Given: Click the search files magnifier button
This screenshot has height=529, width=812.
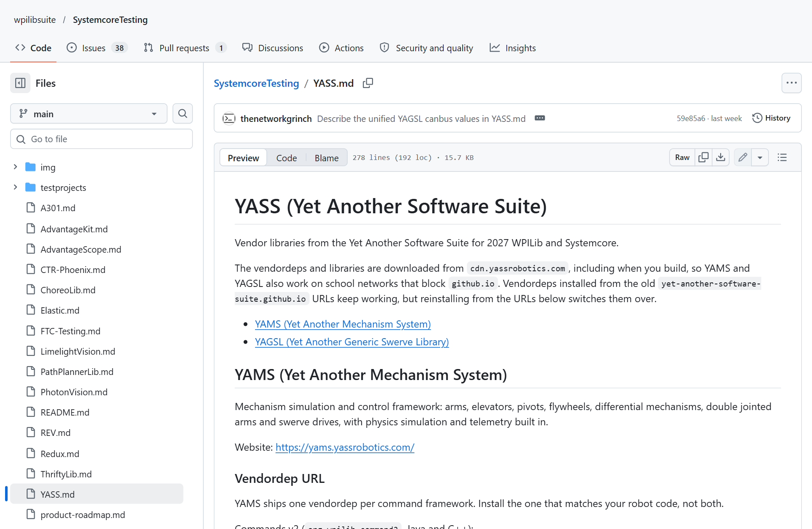Looking at the screenshot, I should pyautogui.click(x=183, y=113).
